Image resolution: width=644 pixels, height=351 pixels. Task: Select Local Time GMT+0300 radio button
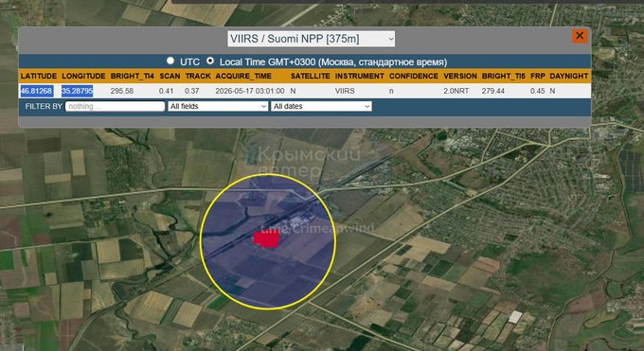point(210,61)
